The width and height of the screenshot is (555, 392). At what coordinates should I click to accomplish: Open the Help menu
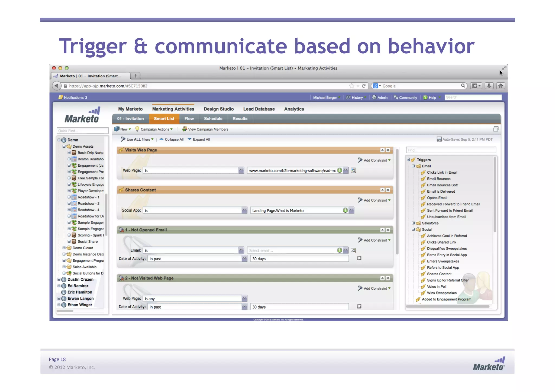pyautogui.click(x=432, y=98)
